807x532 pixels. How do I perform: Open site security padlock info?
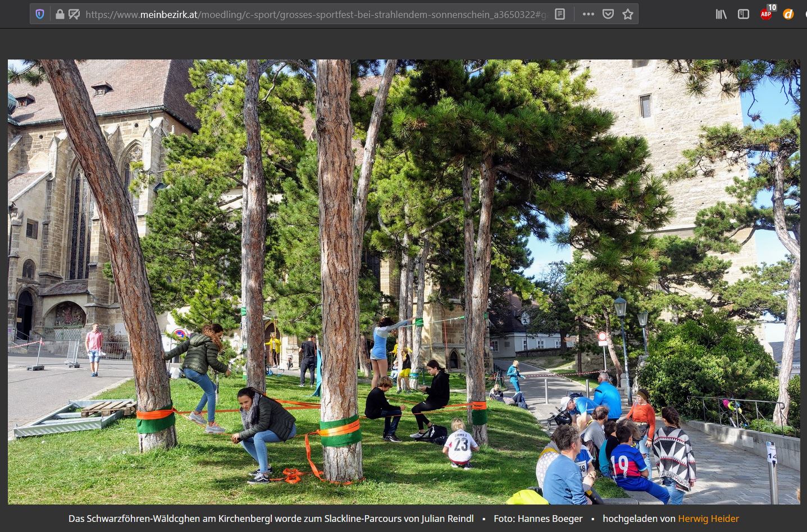coord(60,14)
